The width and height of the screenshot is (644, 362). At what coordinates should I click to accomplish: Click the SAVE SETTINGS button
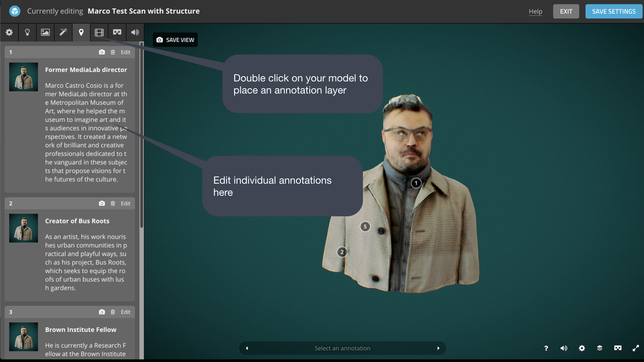613,11
